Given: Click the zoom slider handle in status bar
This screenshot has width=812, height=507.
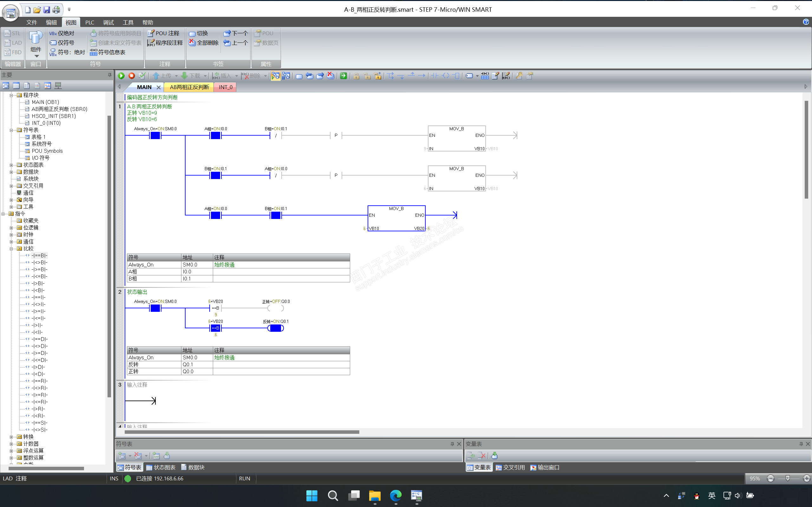Looking at the screenshot, I should pyautogui.click(x=788, y=478).
